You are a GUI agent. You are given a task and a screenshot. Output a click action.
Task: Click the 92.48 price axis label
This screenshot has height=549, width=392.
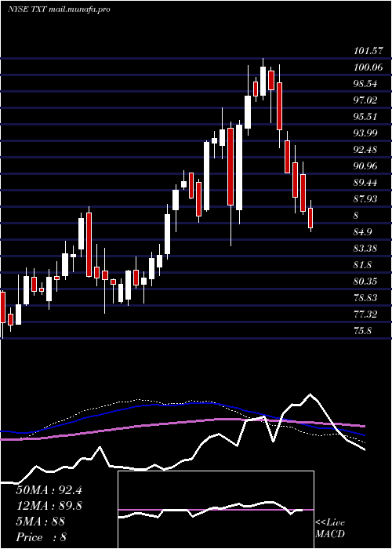365,150
